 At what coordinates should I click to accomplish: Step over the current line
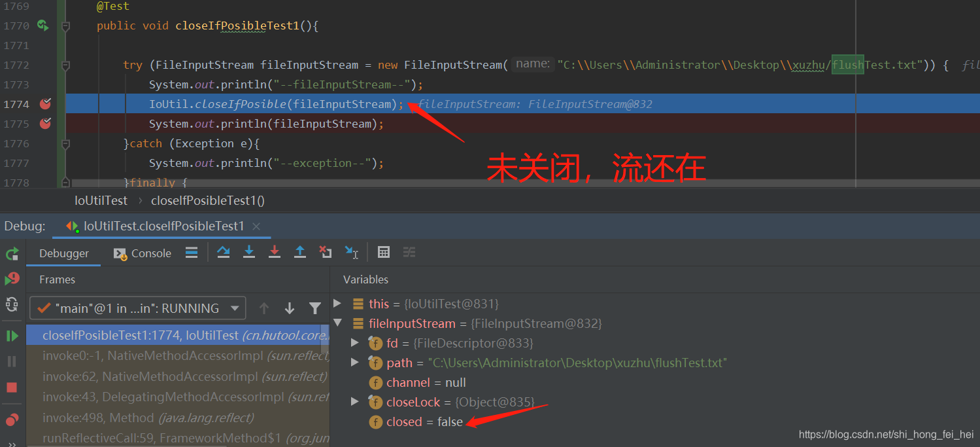(224, 252)
